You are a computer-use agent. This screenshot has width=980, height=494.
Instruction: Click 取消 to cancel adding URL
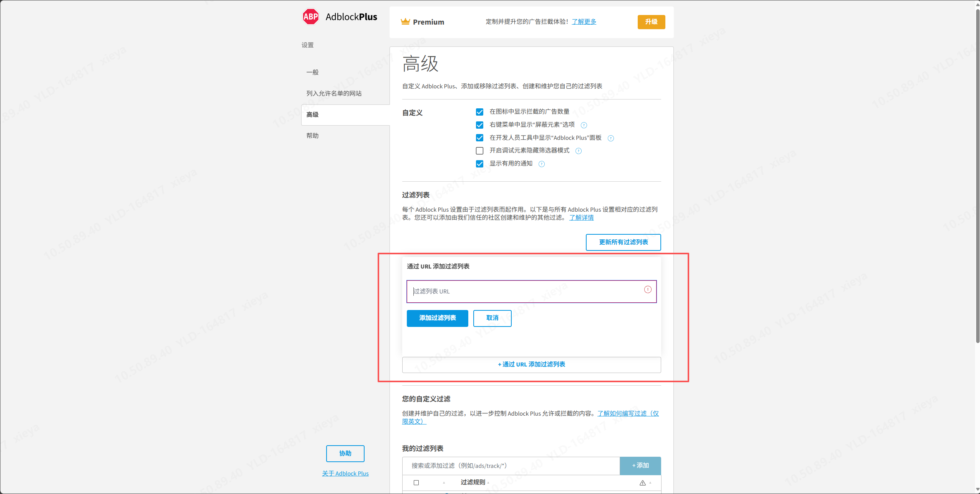click(492, 318)
